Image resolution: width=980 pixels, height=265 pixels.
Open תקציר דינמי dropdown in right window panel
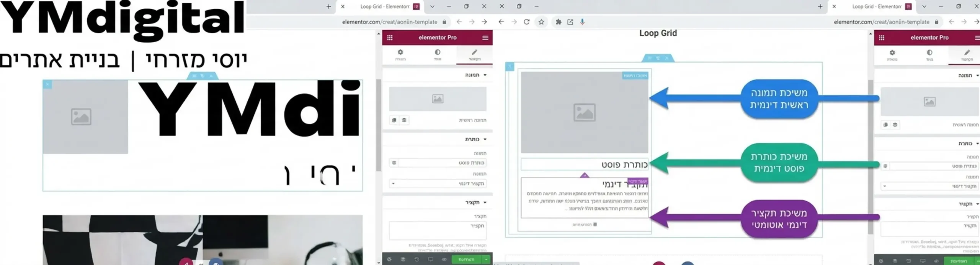pyautogui.click(x=930, y=186)
